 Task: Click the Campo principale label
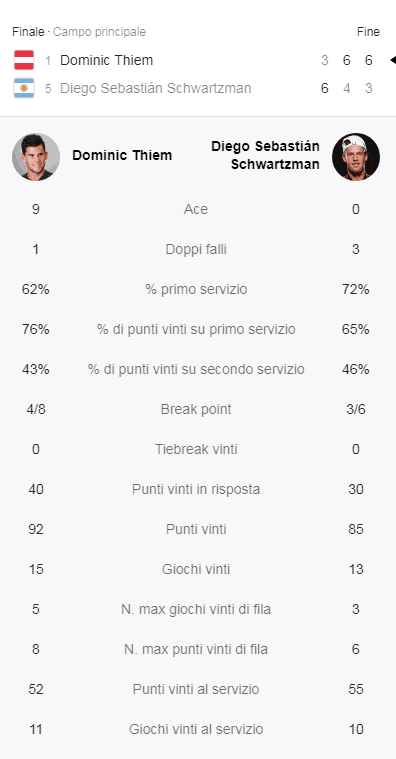coord(99,32)
